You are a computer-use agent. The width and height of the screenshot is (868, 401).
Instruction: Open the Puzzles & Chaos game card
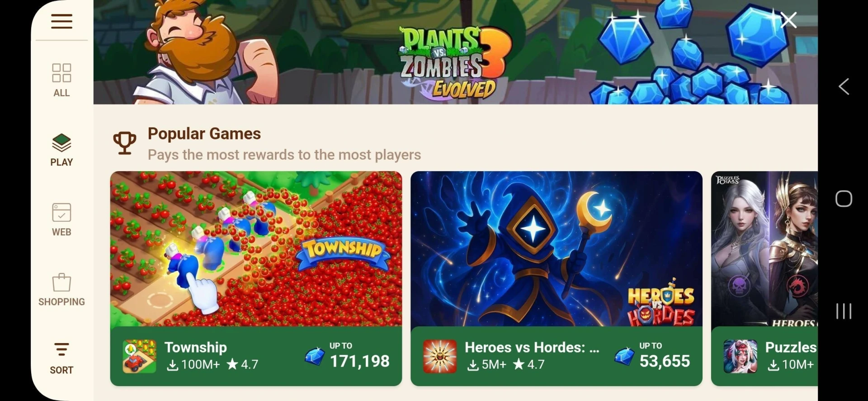click(x=764, y=278)
